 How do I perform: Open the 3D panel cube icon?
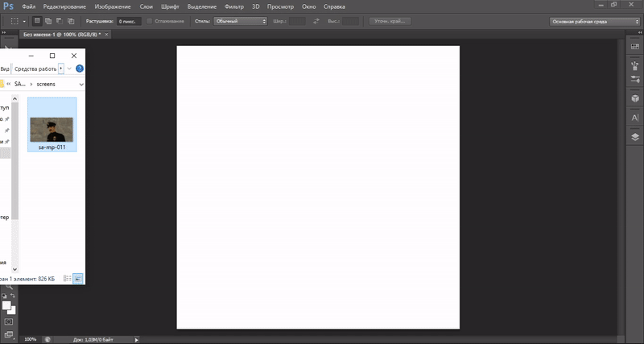(634, 98)
